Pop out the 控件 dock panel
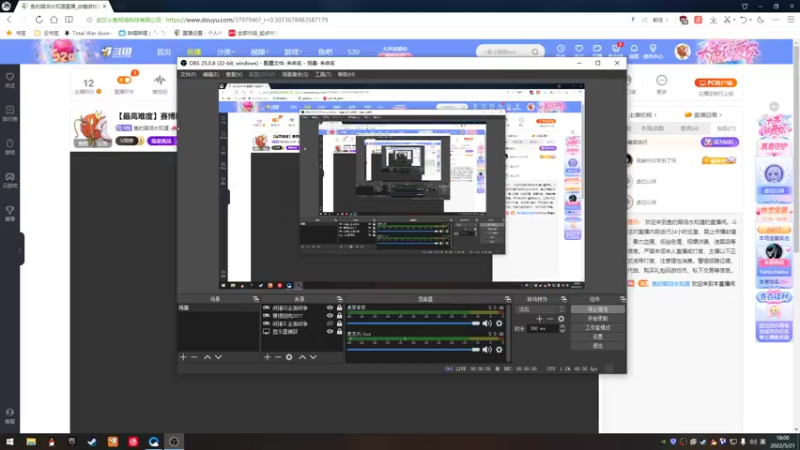Image resolution: width=800 pixels, height=450 pixels. [622, 299]
